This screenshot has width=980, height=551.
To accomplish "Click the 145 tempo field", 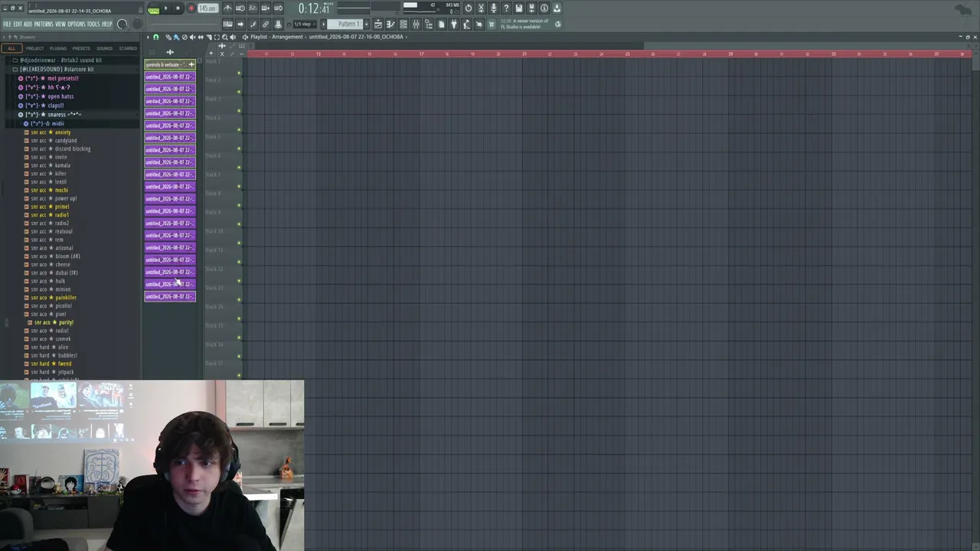I will (207, 9).
